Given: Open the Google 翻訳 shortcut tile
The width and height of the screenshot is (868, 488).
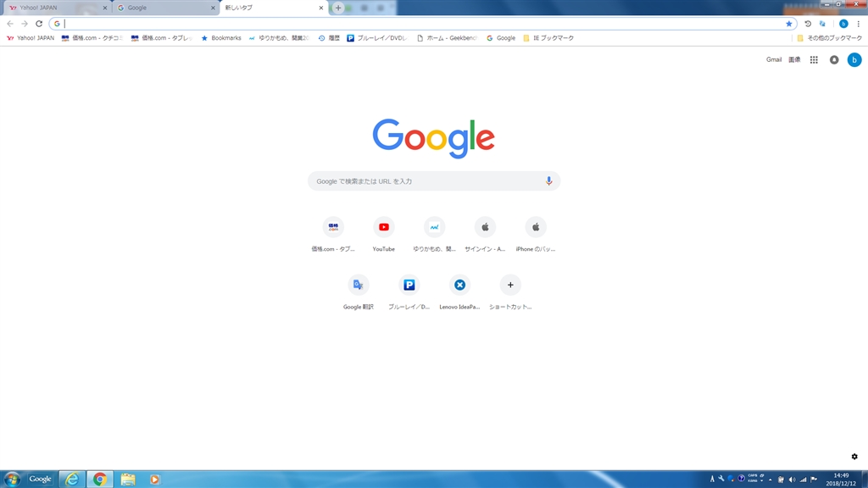Looking at the screenshot, I should pos(359,292).
